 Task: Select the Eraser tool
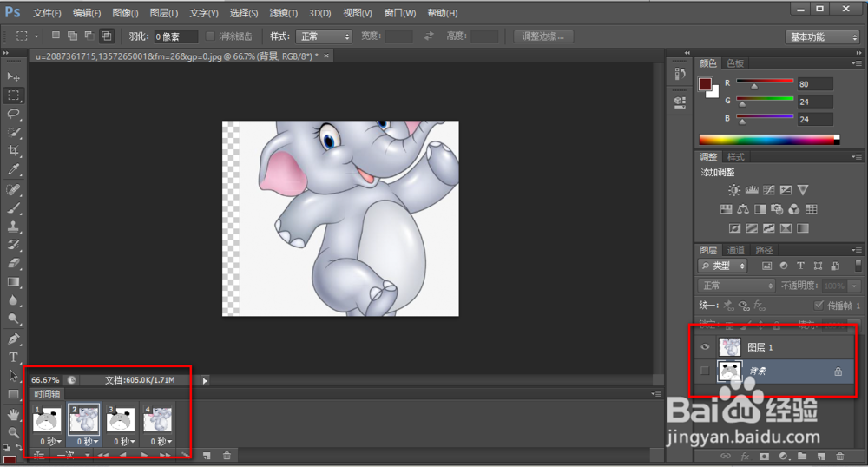(13, 263)
